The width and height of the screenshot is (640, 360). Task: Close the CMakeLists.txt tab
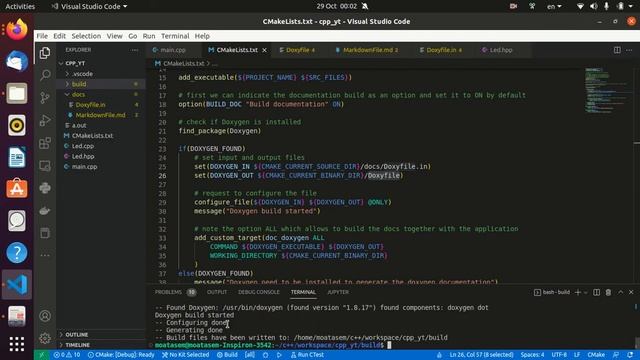tap(264, 50)
